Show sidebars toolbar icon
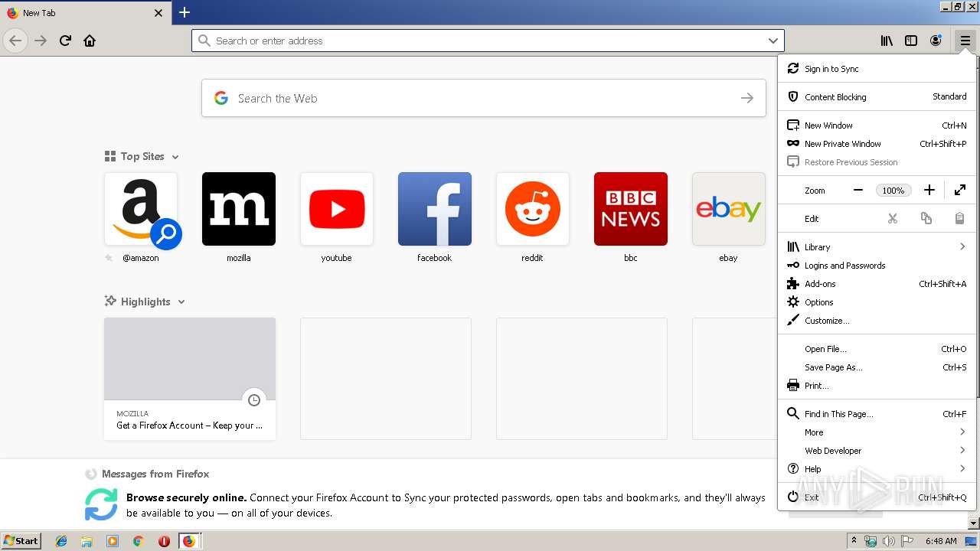Image resolution: width=980 pixels, height=551 pixels. [911, 41]
